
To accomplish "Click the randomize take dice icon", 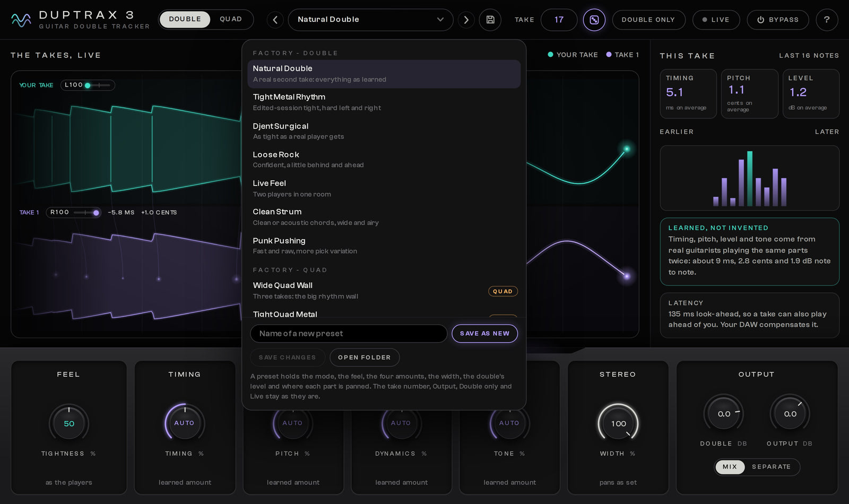I will point(594,20).
